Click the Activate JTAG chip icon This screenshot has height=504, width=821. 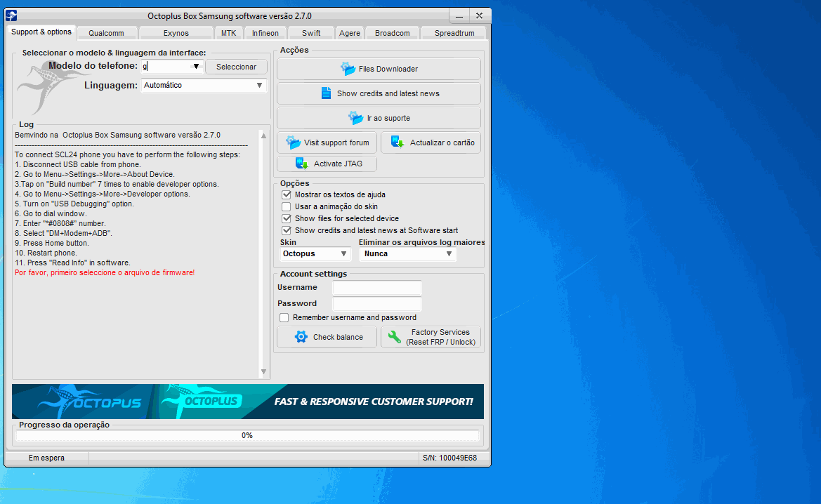(x=302, y=164)
